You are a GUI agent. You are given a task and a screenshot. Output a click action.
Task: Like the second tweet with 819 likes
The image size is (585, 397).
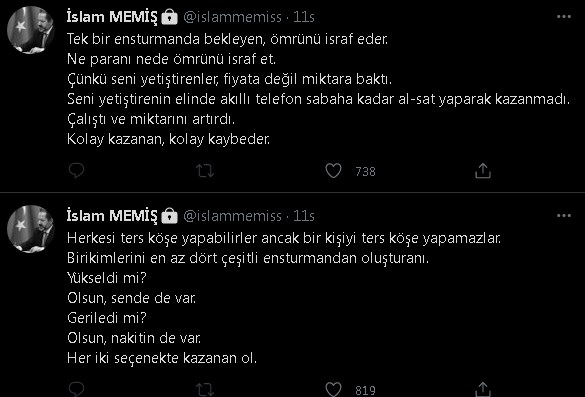(333, 390)
